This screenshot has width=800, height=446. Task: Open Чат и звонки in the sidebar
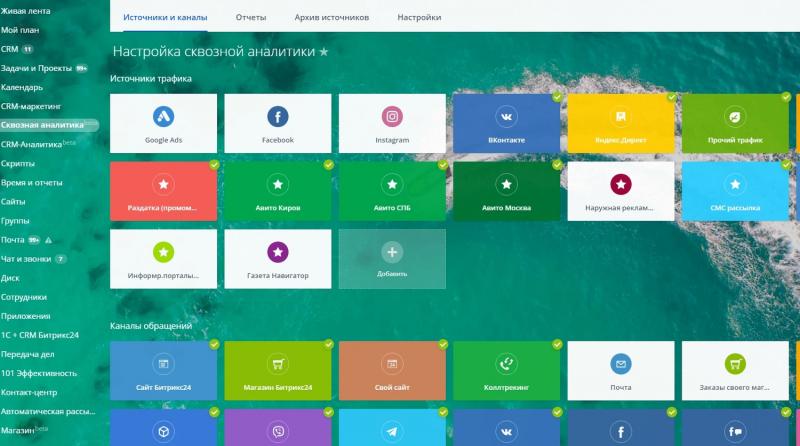coord(26,259)
